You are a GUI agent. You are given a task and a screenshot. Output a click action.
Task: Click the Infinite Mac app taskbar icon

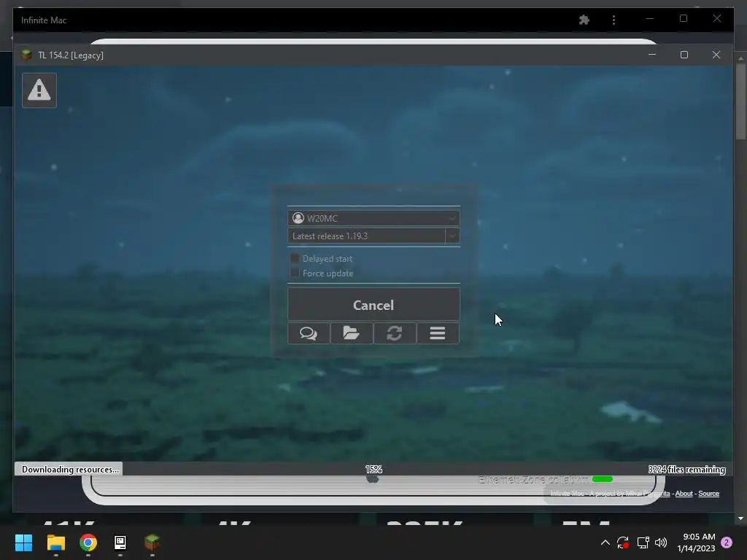120,542
